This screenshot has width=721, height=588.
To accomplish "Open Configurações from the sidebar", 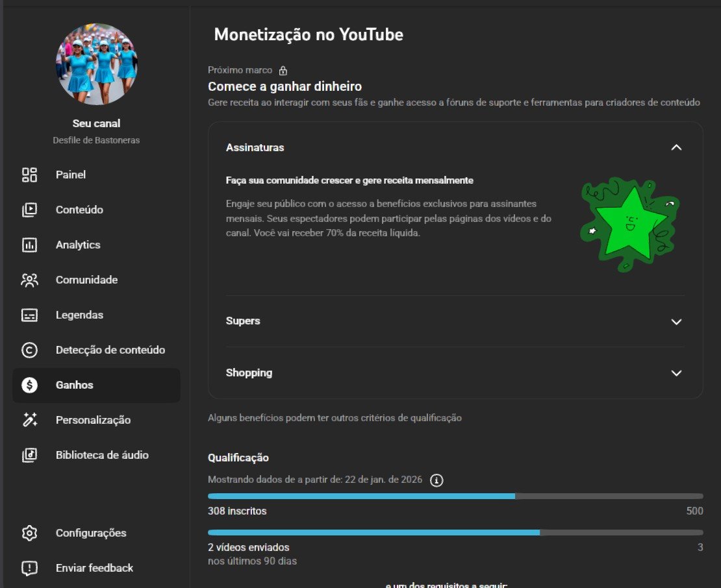I will click(90, 533).
